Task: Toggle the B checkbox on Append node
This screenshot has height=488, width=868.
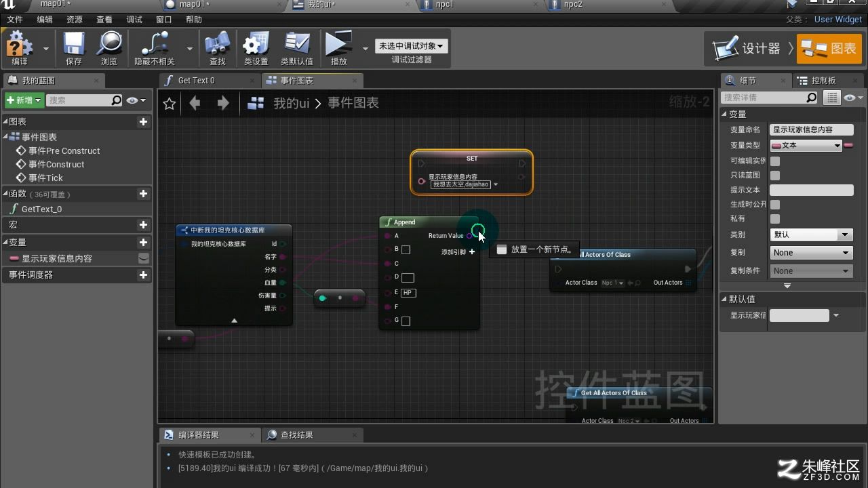Action: (406, 249)
